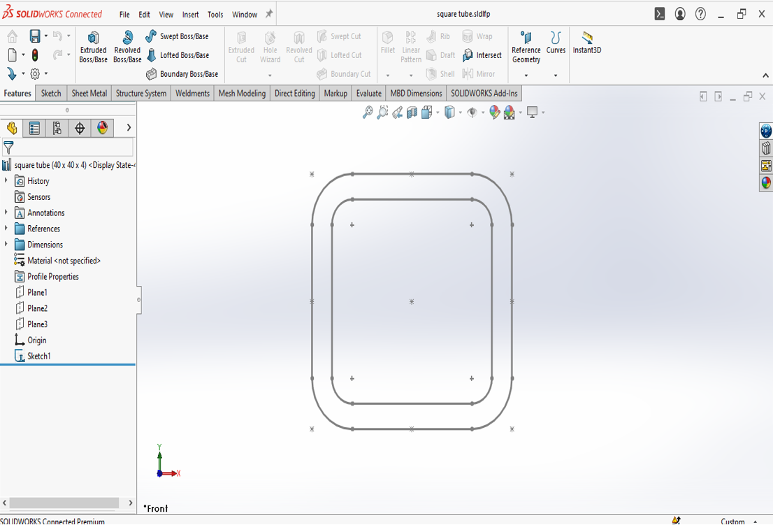Image resolution: width=773 pixels, height=532 pixels.
Task: Select the Revolved Boss/Base tool
Action: 127,46
